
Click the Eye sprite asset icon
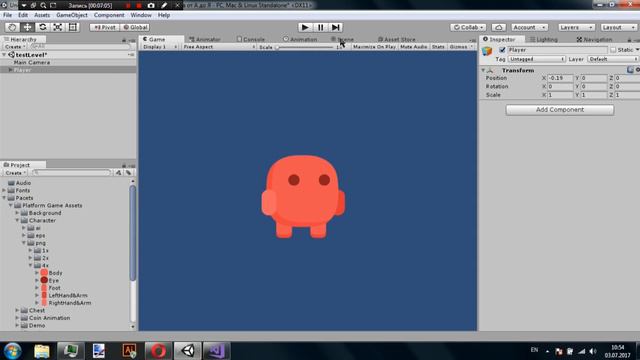coord(44,280)
